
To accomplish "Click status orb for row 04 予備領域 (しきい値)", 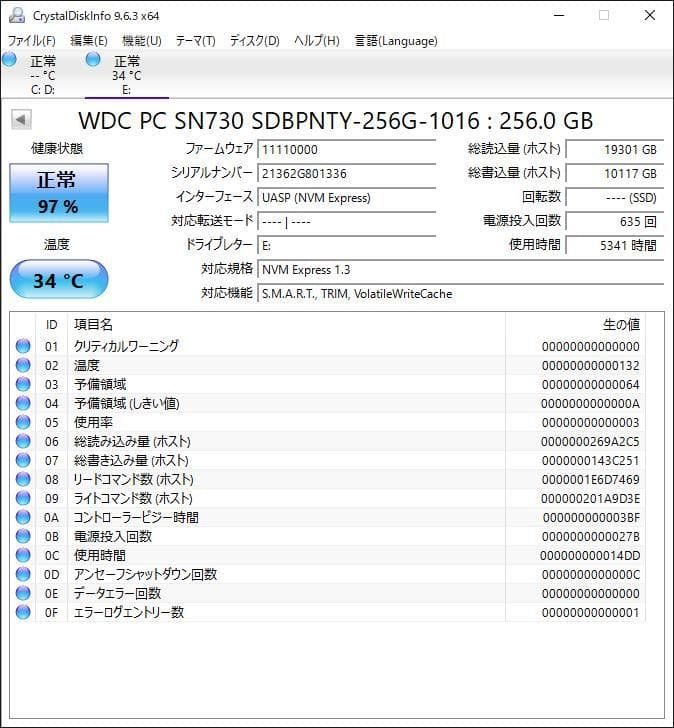I will pos(23,403).
